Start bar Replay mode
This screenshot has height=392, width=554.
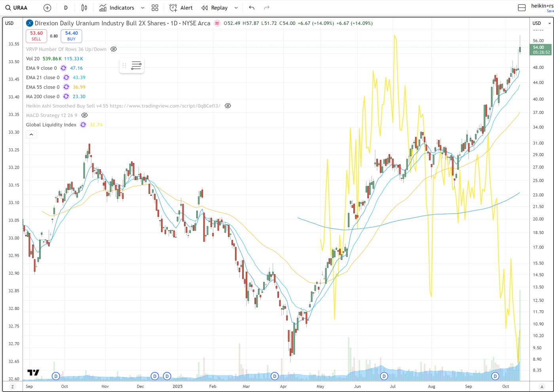point(214,8)
